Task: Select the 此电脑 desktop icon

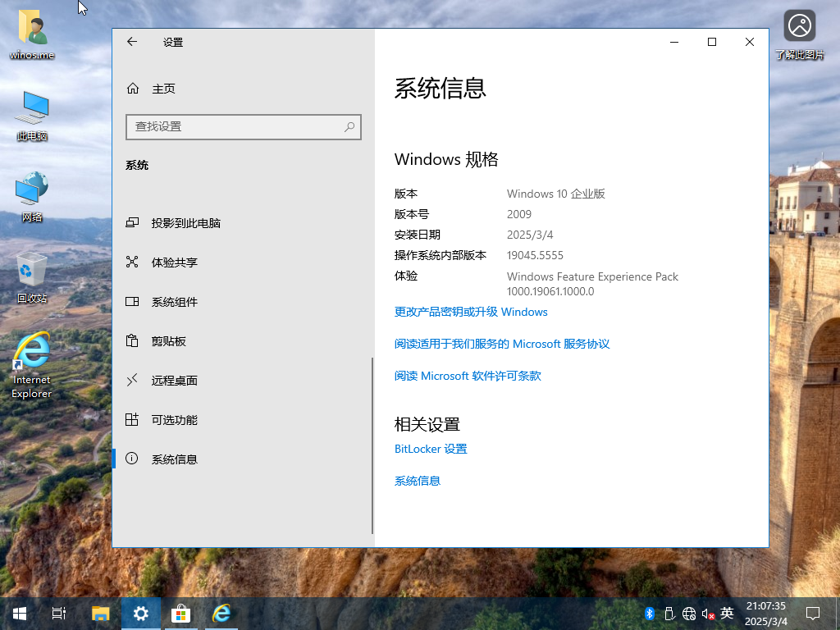Action: 32,116
